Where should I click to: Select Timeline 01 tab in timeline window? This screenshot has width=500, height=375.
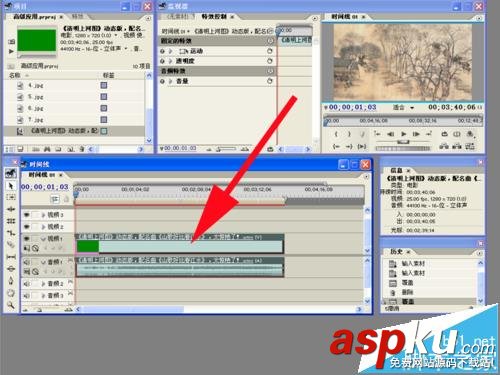[42, 175]
